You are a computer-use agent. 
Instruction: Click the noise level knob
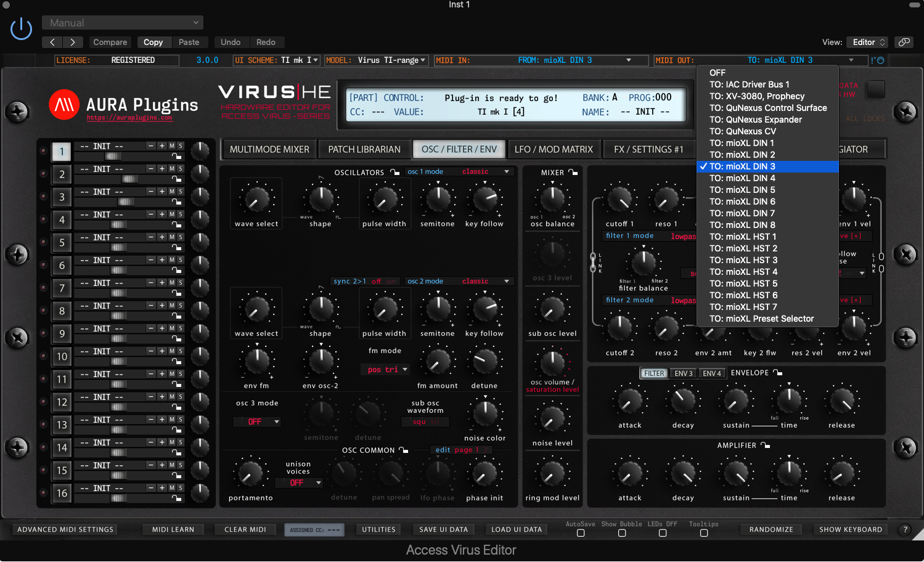click(552, 419)
